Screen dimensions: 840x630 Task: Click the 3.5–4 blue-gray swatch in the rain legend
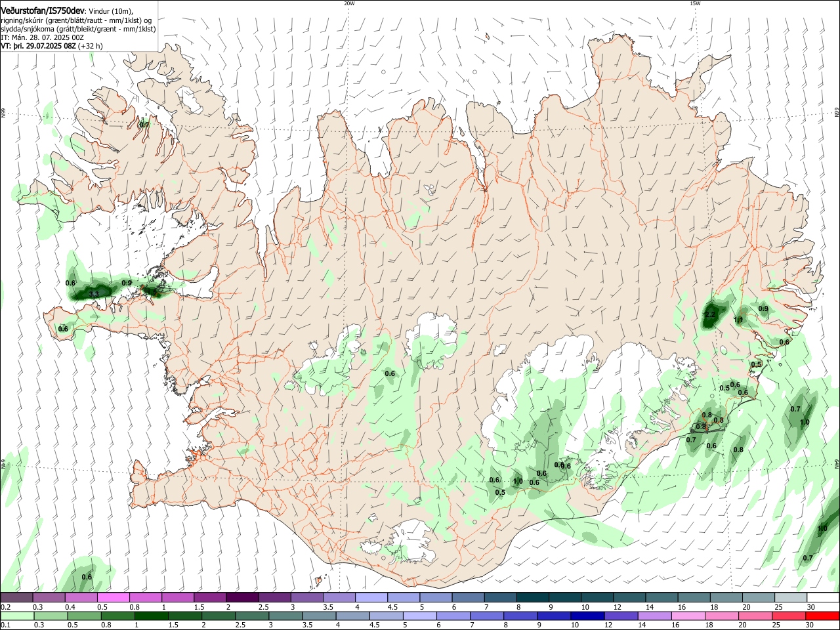tap(319, 616)
